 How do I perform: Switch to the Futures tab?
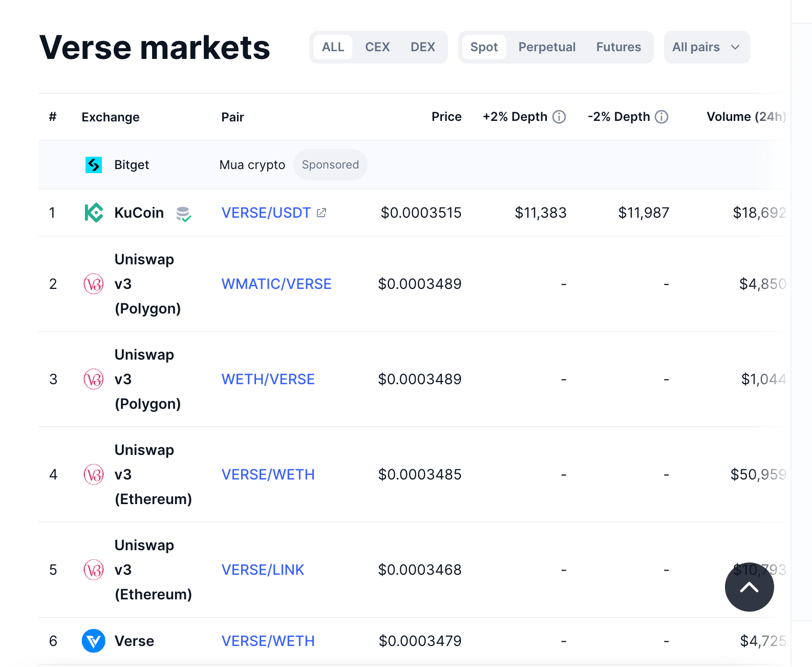[618, 47]
